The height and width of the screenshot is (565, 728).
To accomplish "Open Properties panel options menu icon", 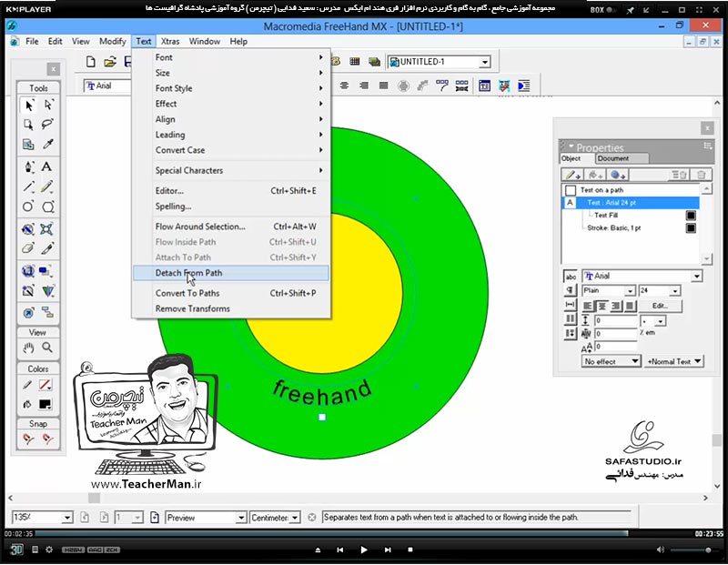I will pyautogui.click(x=708, y=146).
